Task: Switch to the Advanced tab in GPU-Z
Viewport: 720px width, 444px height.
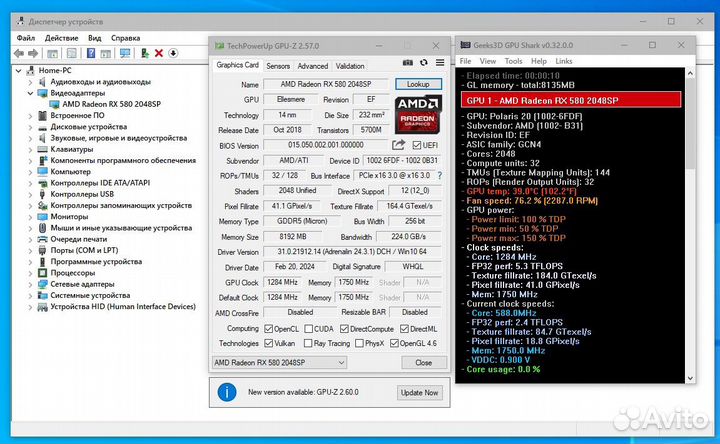Action: pyautogui.click(x=313, y=66)
